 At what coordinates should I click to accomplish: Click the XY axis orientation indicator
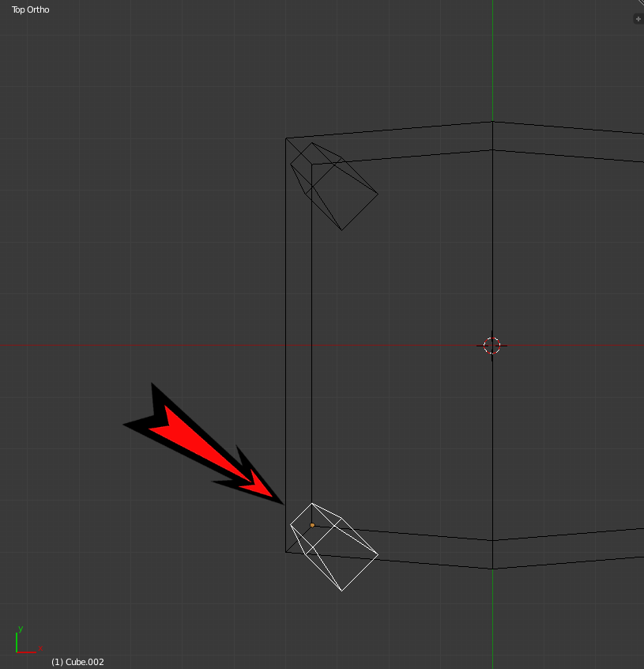pyautogui.click(x=28, y=640)
